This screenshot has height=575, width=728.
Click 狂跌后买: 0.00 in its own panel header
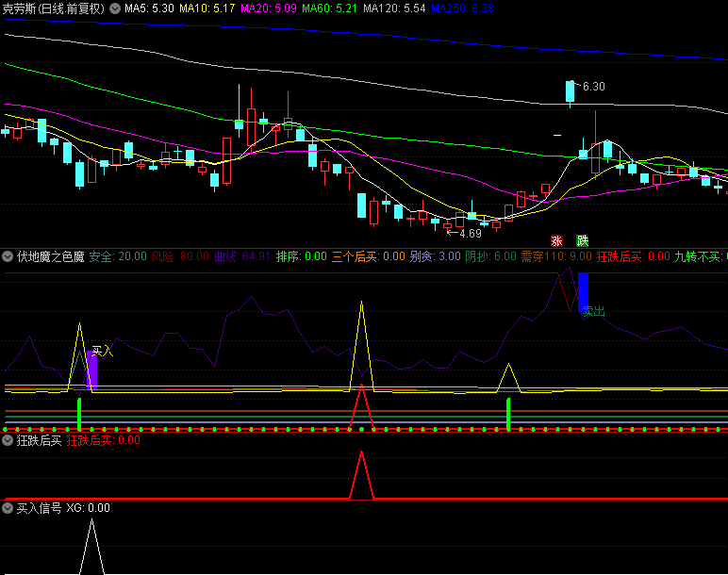click(x=103, y=440)
